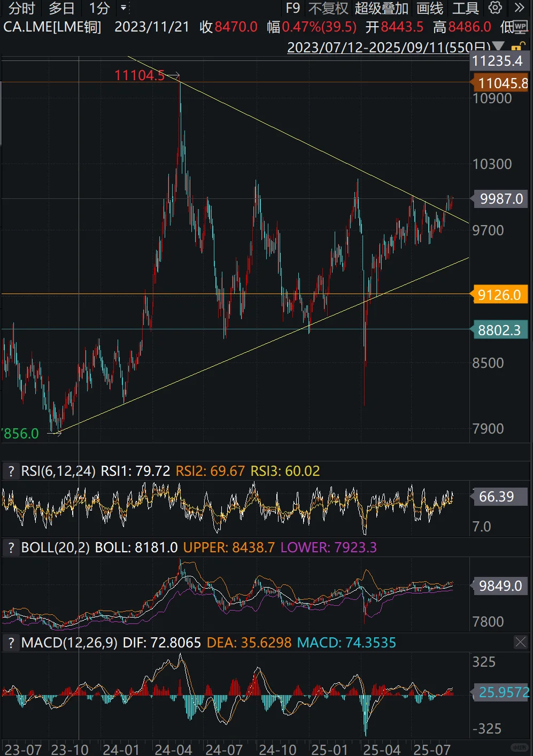Viewport: 533px width, 756px height.
Task: Click the WP icon at top right
Action: pos(520,27)
